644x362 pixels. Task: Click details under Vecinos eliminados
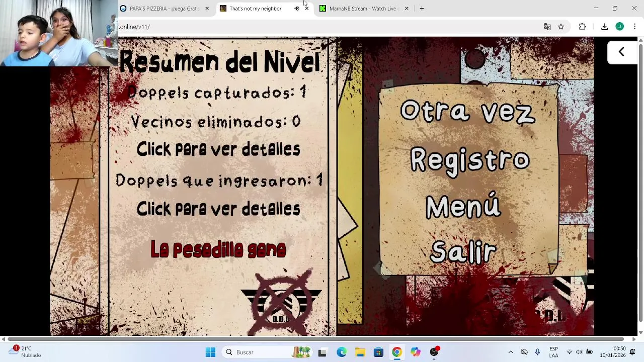pos(218,149)
